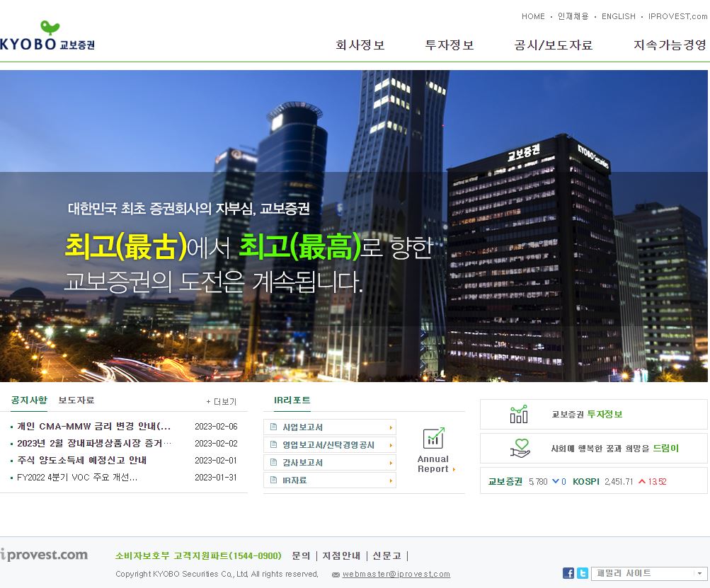The image size is (710, 588).
Task: Click the envelope icon before webmaster email
Action: point(336,575)
